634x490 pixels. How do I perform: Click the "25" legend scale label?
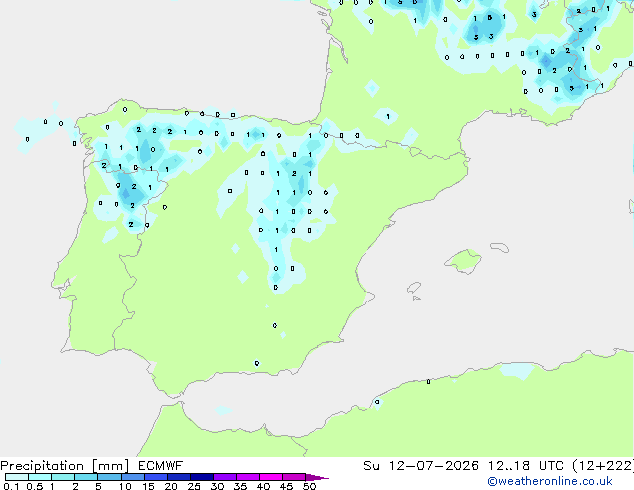pos(194,486)
